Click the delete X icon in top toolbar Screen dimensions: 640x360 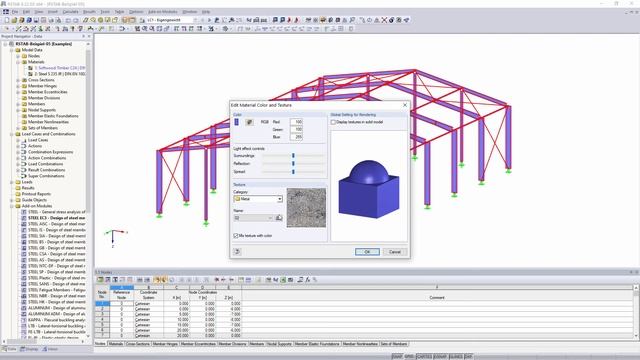point(384,20)
